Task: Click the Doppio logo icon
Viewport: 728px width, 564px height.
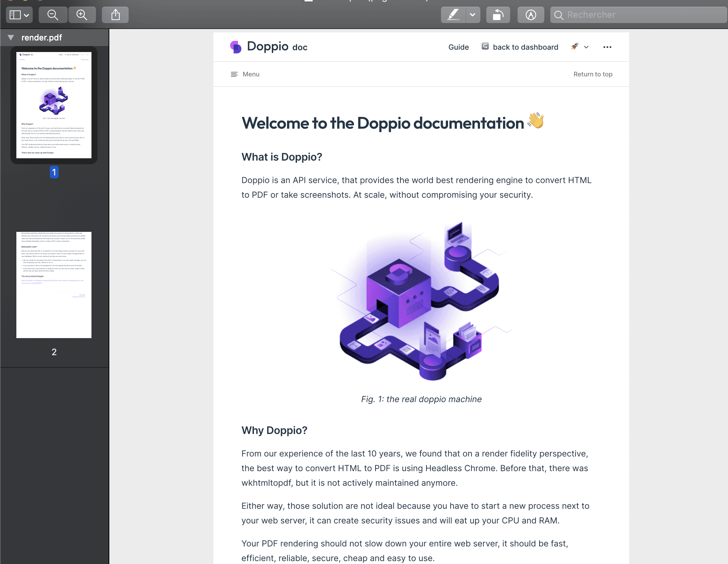Action: click(x=236, y=47)
